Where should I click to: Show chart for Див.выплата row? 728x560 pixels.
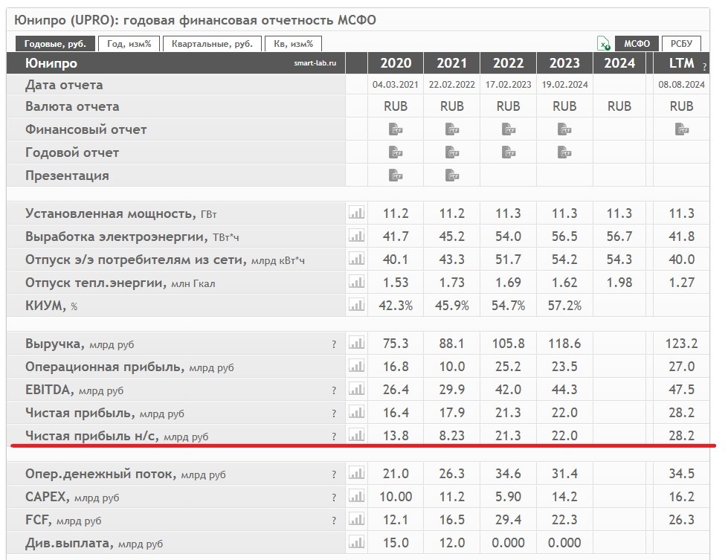[x=356, y=542]
